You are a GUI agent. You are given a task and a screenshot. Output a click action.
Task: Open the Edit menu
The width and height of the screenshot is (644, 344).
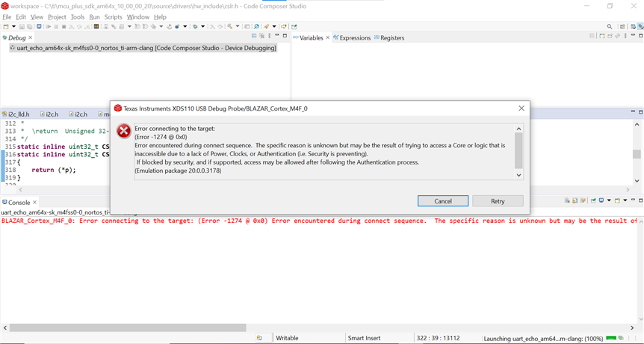[x=21, y=17]
